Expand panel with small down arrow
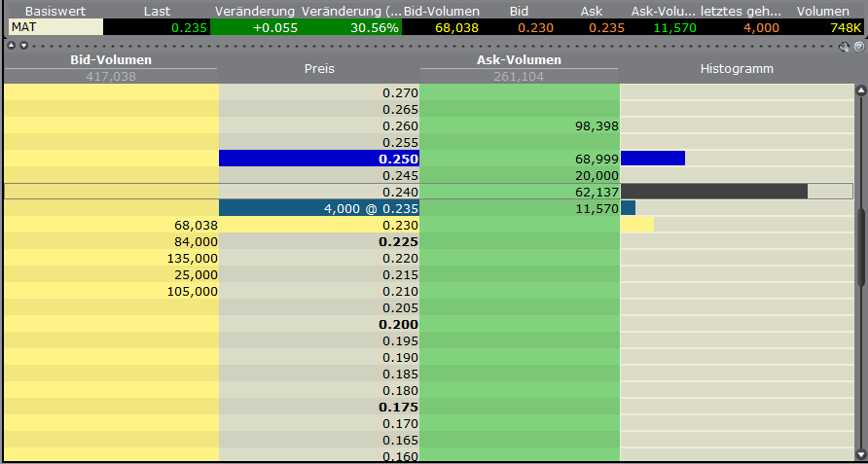 tap(21, 46)
